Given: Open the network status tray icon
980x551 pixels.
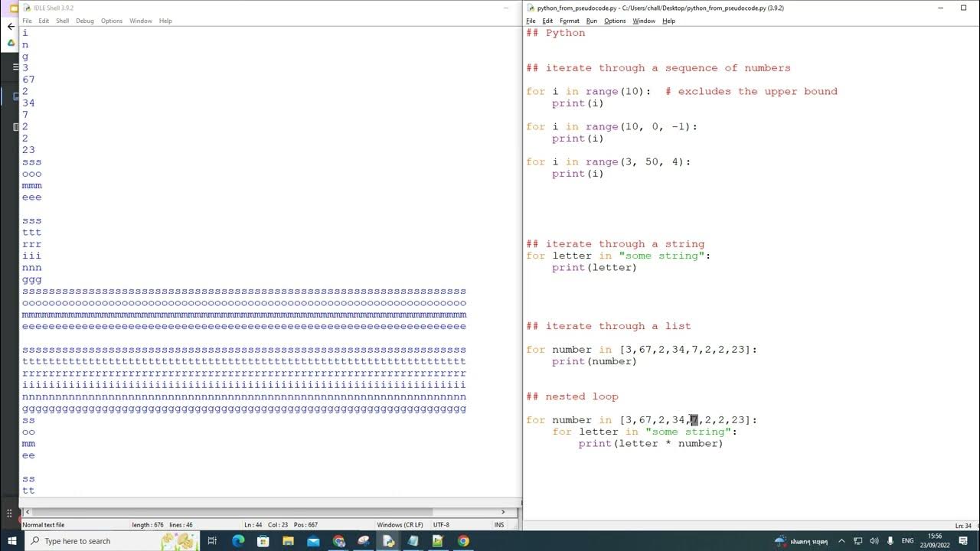Looking at the screenshot, I should (858, 541).
